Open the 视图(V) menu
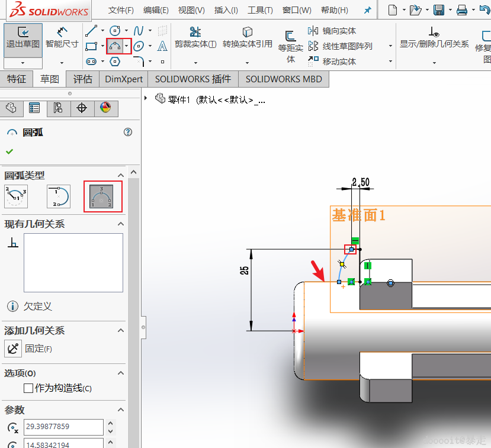This screenshot has height=448, width=491. pyautogui.click(x=191, y=10)
